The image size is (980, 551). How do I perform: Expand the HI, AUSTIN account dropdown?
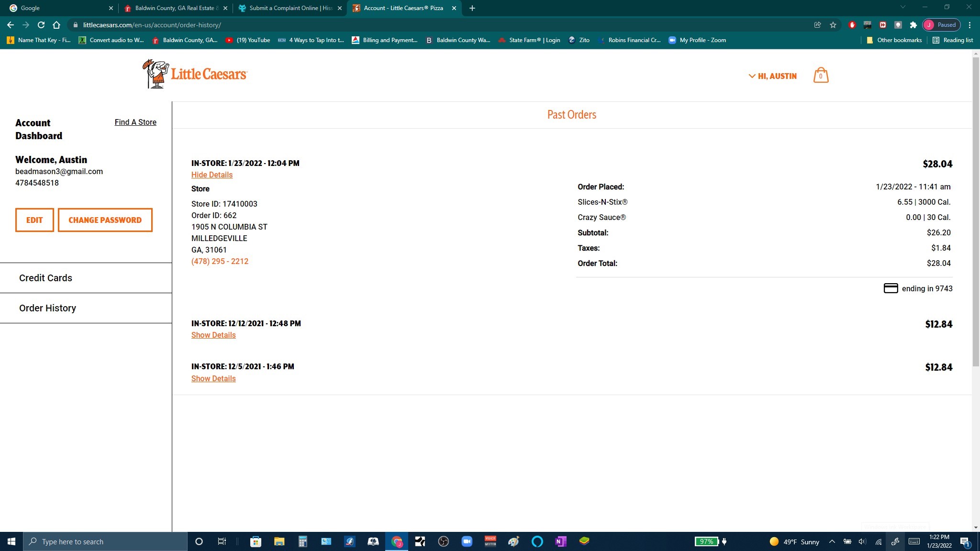pyautogui.click(x=772, y=76)
